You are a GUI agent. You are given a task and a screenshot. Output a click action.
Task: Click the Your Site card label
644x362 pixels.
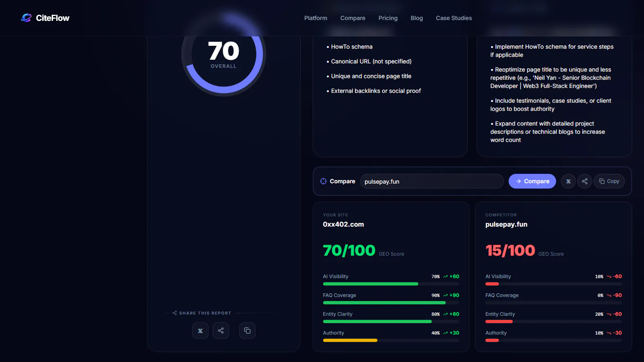336,215
